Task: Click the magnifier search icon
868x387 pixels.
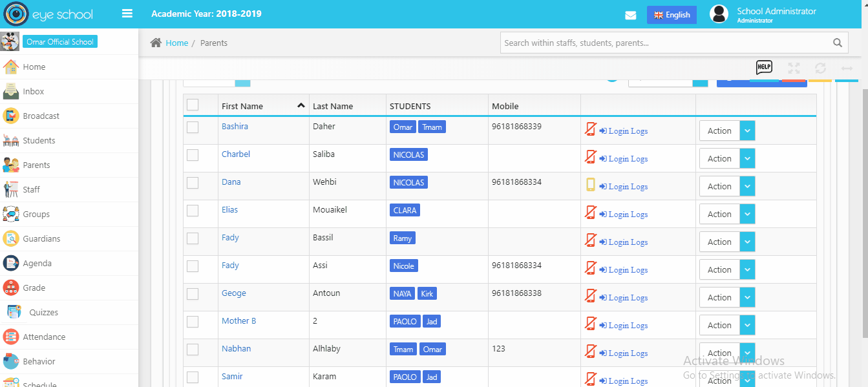Action: [x=838, y=43]
